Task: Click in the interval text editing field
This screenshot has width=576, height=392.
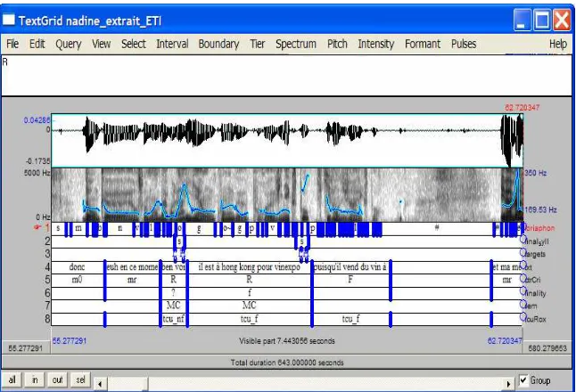Action: (286, 75)
